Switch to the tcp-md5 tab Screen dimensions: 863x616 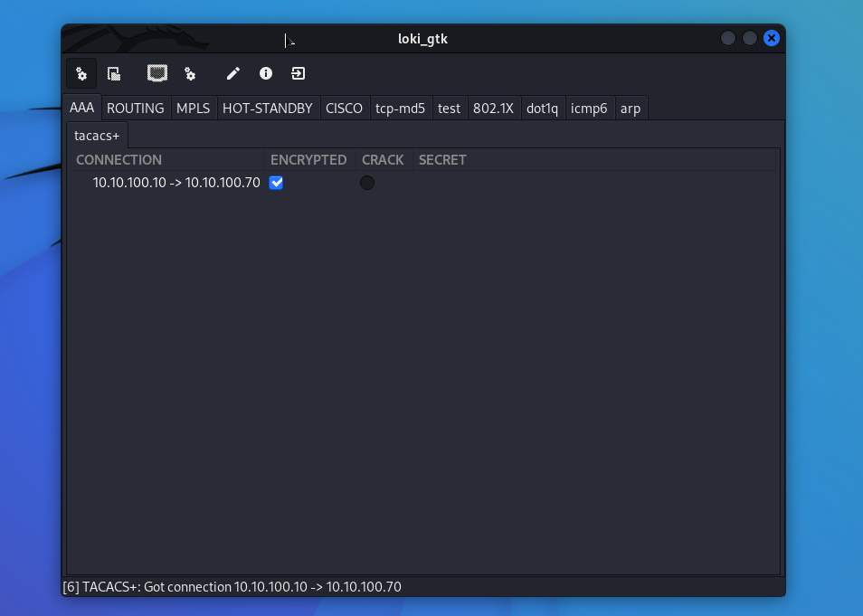click(400, 109)
